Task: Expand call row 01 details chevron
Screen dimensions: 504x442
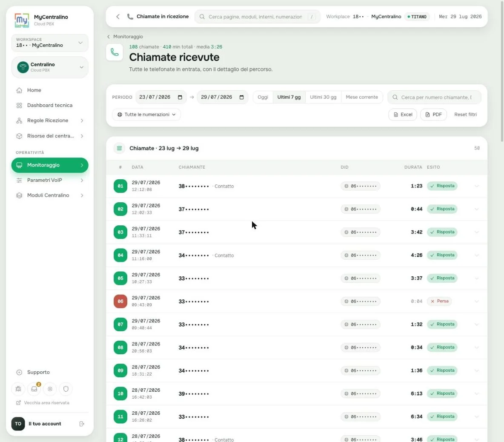Action: click(477, 186)
